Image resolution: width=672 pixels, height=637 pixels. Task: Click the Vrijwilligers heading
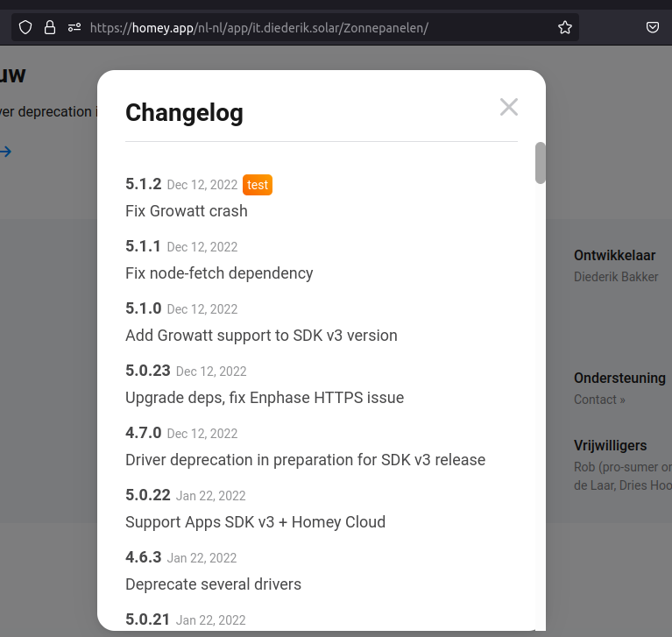coord(611,445)
